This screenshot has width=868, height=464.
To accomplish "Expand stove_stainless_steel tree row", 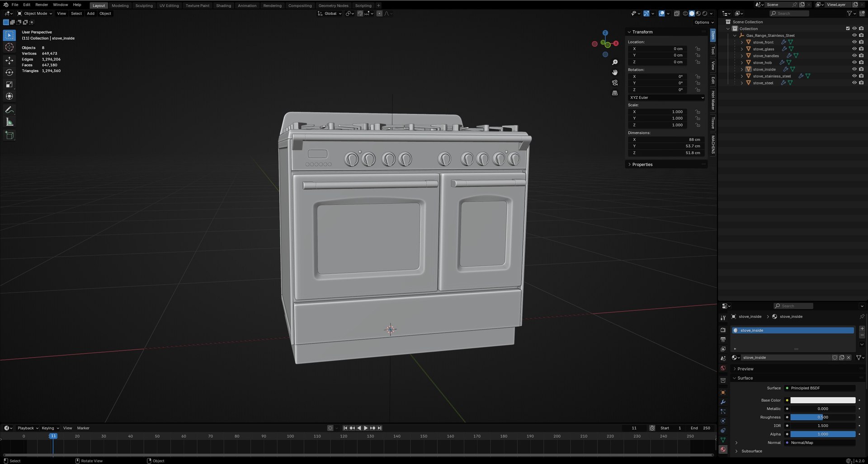I will click(741, 76).
